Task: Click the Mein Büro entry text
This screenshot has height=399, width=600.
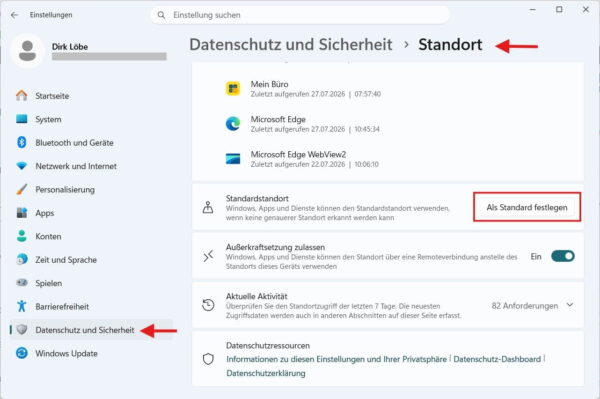Action: [269, 84]
